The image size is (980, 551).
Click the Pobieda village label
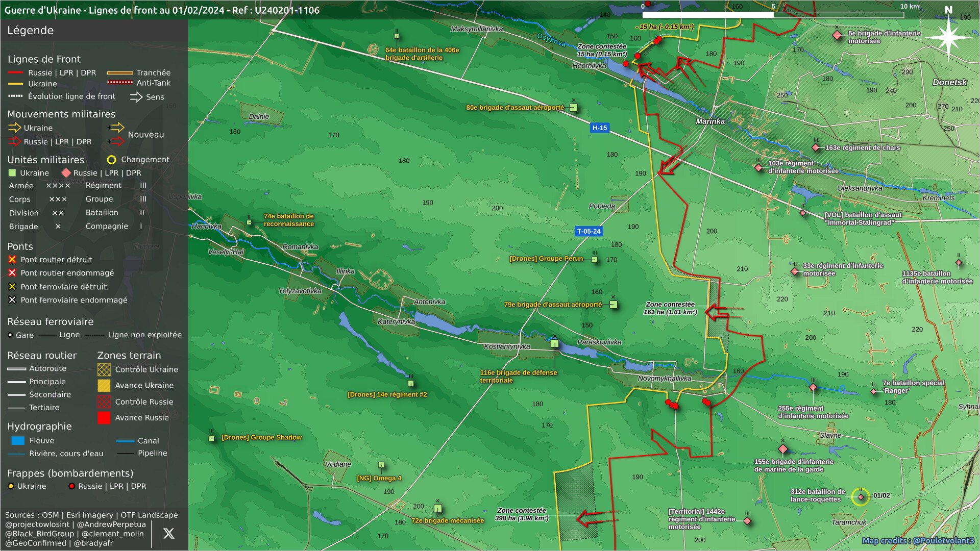coord(602,206)
